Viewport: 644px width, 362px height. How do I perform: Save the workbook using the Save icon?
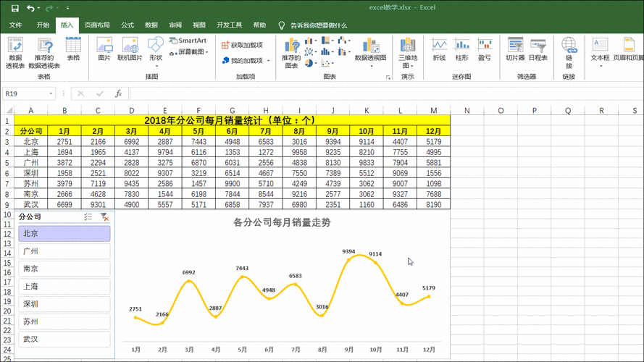click(x=14, y=8)
